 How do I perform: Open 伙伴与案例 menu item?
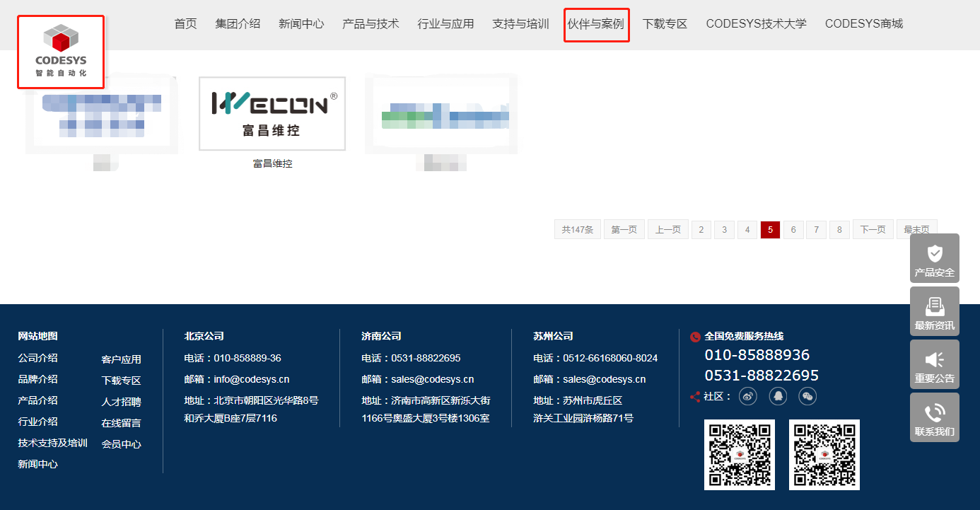tap(596, 24)
